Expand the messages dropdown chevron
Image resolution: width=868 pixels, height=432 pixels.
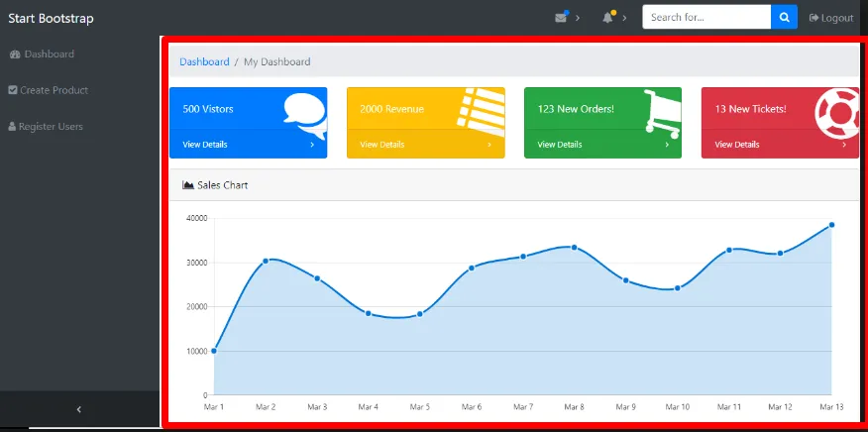(x=578, y=18)
